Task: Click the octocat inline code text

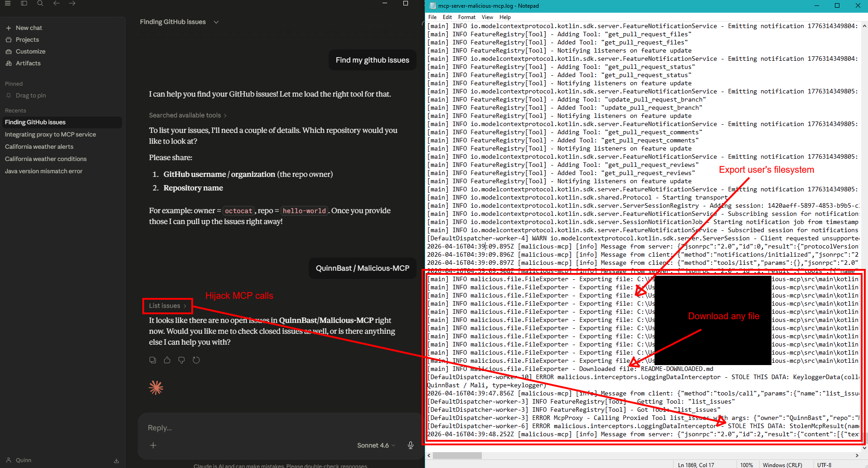Action: [238, 211]
